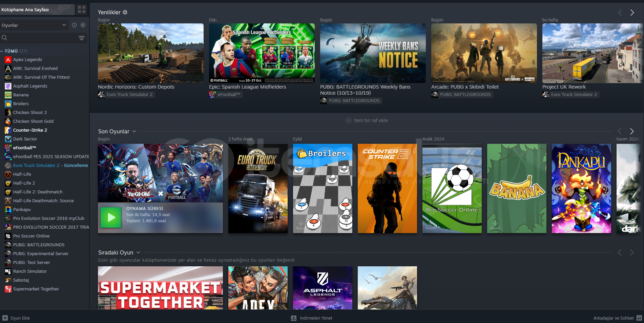644x323 pixels.
Task: Click the Ranch Simulator icon
Action: click(x=8, y=271)
